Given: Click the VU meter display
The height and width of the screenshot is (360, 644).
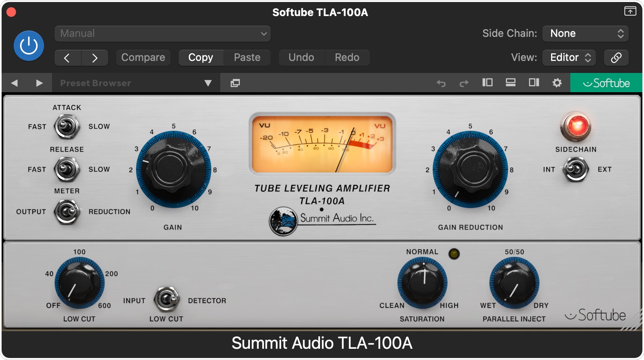Looking at the screenshot, I should coord(322,144).
